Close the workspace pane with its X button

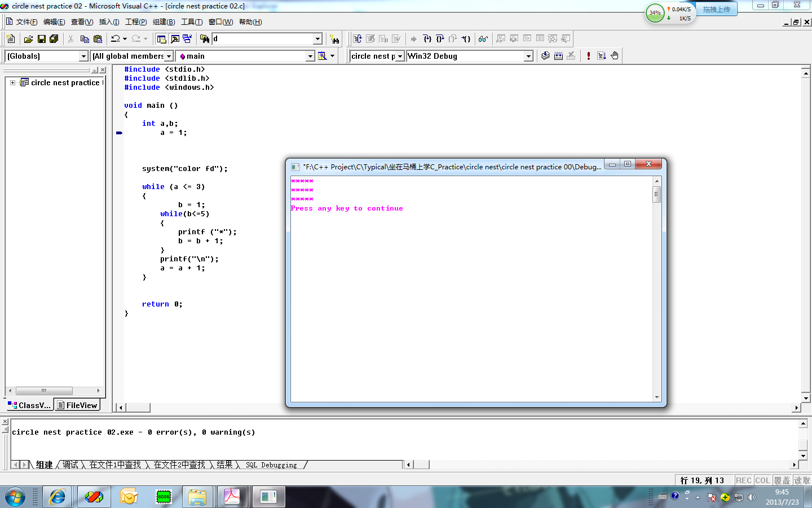(103, 70)
